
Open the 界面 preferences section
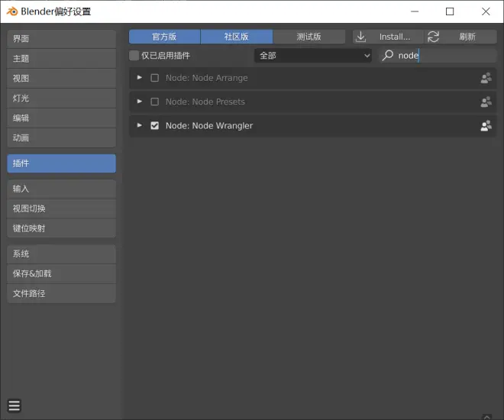click(61, 39)
